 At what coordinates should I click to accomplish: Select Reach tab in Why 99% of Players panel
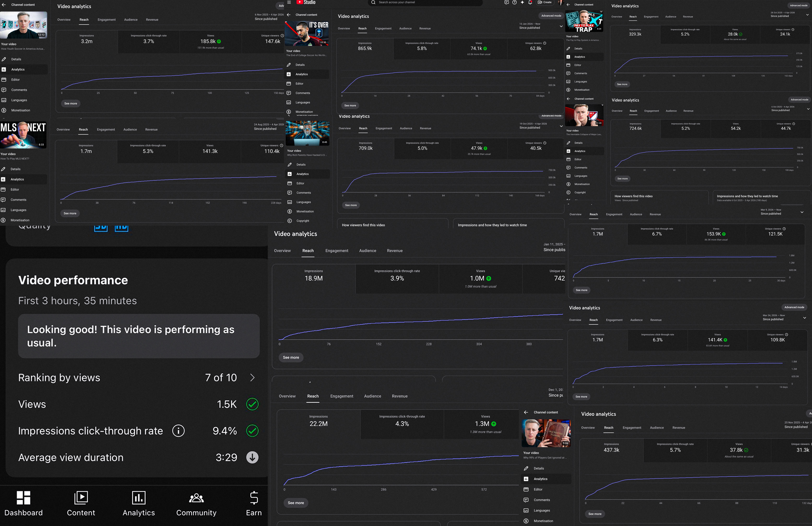(x=609, y=428)
